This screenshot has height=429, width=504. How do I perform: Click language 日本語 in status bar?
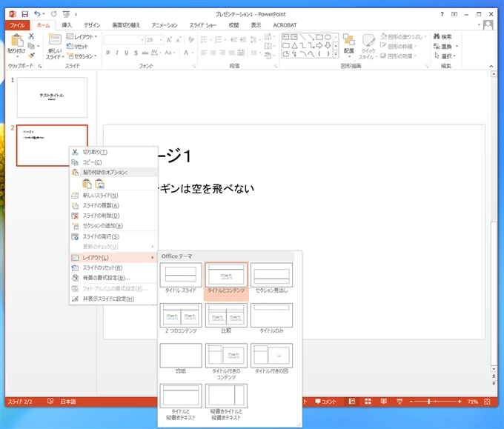click(68, 402)
